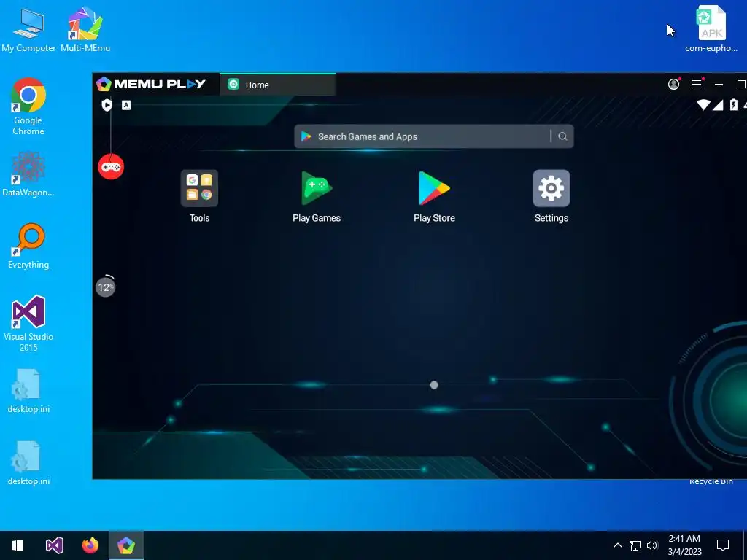The width and height of the screenshot is (747, 560).
Task: Open Firefox from the taskbar
Action: tap(90, 545)
